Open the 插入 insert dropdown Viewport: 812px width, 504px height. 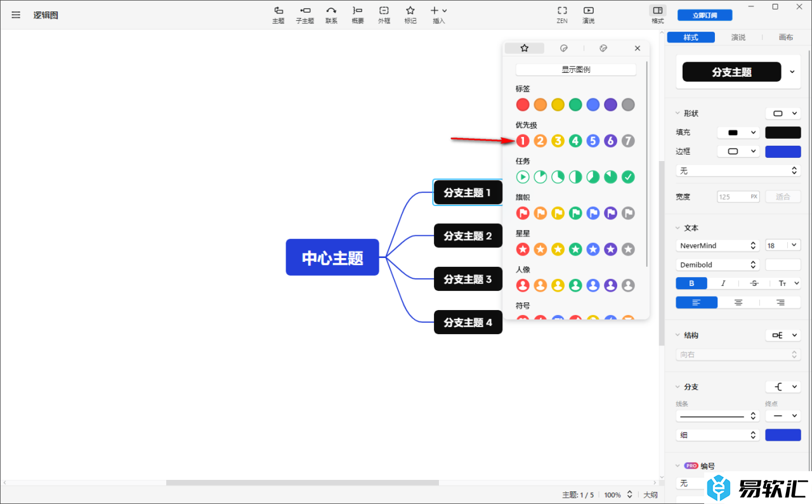(x=438, y=15)
